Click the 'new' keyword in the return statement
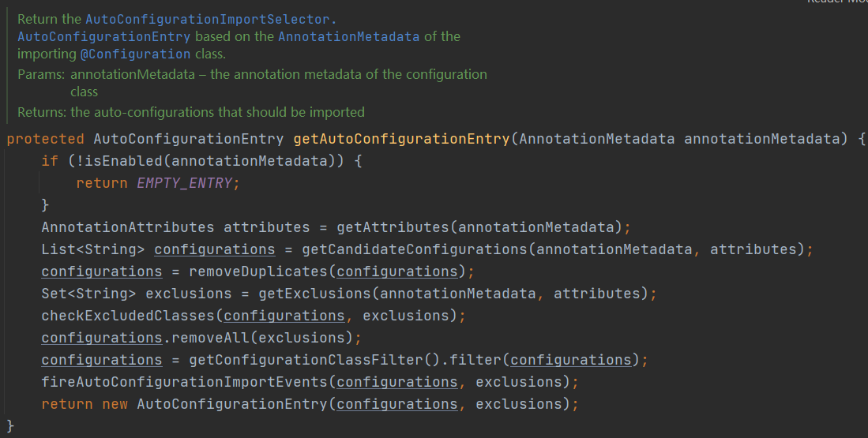This screenshot has width=868, height=438. click(115, 404)
